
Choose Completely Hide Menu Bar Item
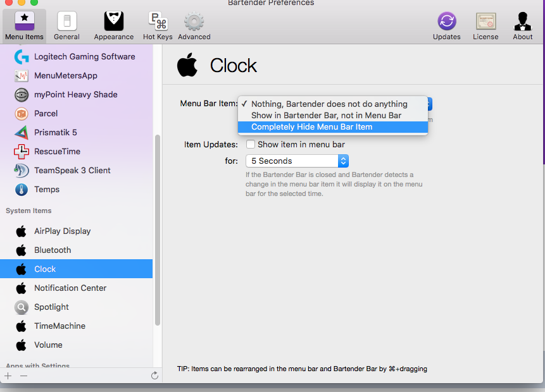tap(332, 126)
